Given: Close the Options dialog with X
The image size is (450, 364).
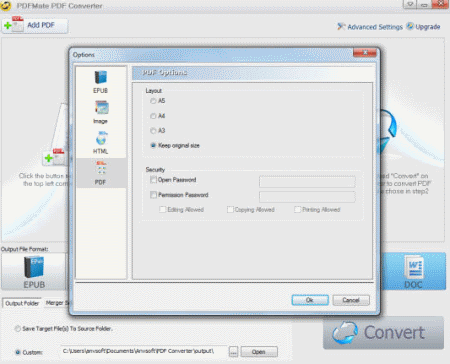Looking at the screenshot, I should 365,53.
